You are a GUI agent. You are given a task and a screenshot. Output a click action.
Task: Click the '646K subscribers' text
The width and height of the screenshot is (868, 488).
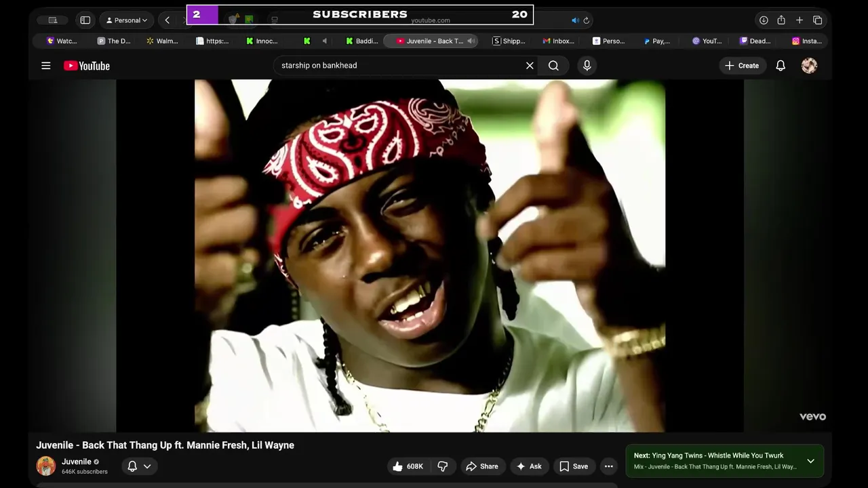[x=85, y=472]
